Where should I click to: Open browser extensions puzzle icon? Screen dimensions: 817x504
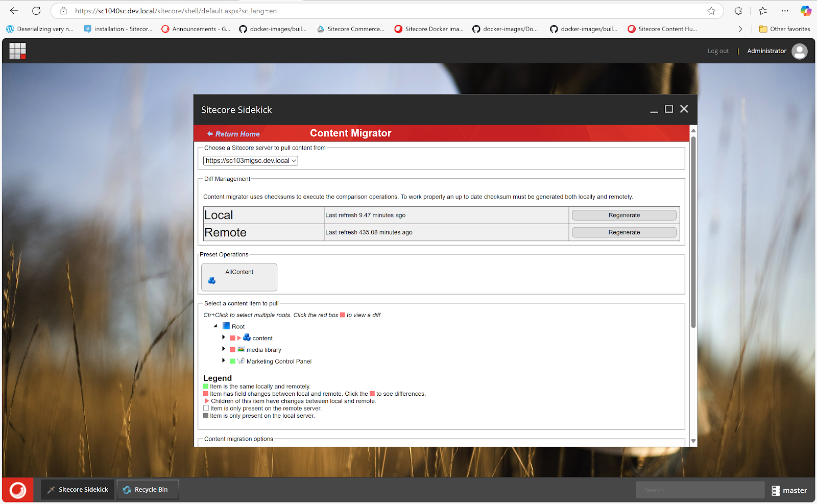tap(738, 11)
